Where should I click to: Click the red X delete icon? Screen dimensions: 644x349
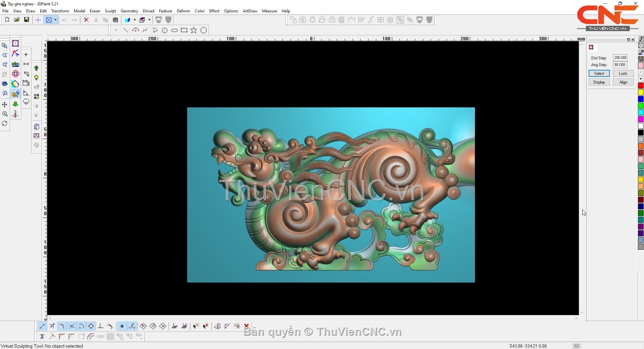point(86,20)
